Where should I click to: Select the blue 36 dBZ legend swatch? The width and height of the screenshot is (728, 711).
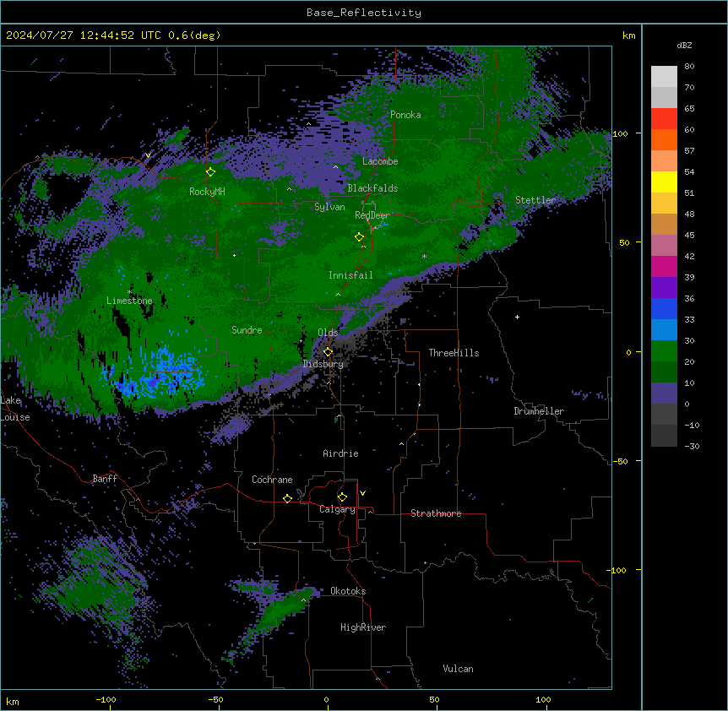coord(664,308)
